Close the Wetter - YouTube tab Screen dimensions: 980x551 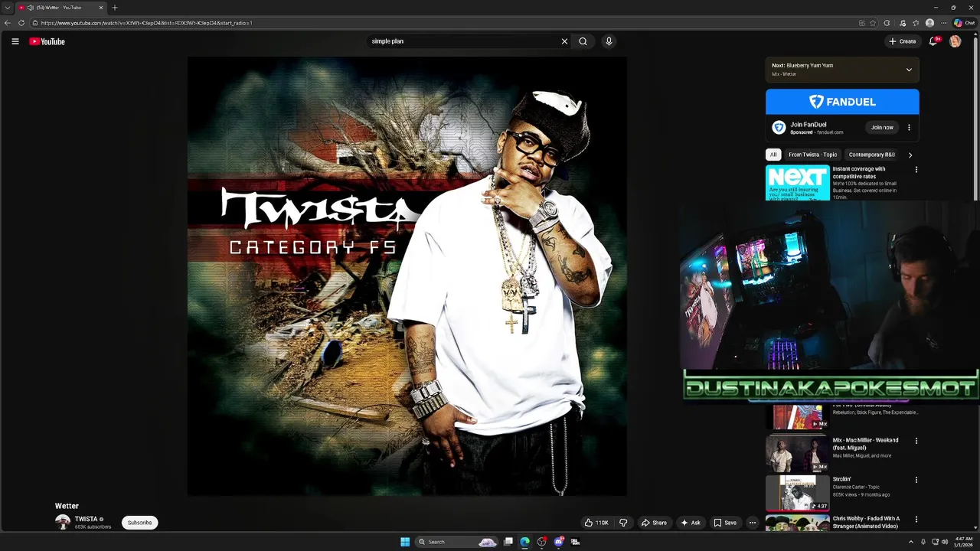click(100, 8)
